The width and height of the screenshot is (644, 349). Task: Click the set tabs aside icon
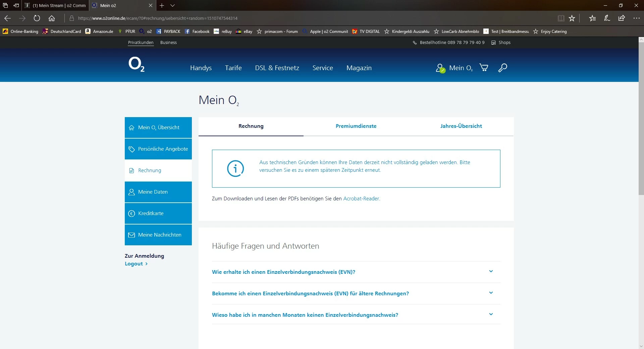tap(16, 5)
